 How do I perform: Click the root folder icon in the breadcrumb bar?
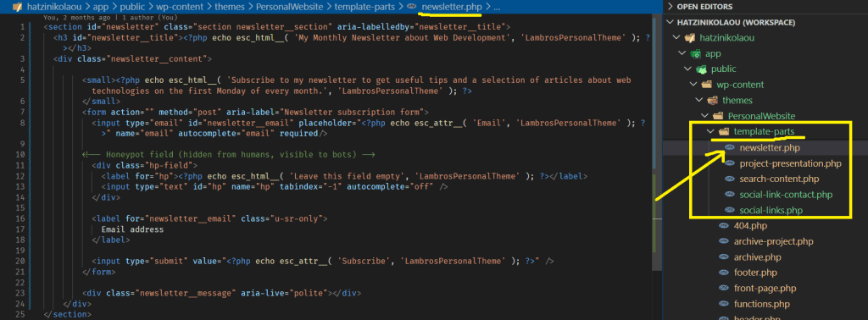(x=17, y=7)
